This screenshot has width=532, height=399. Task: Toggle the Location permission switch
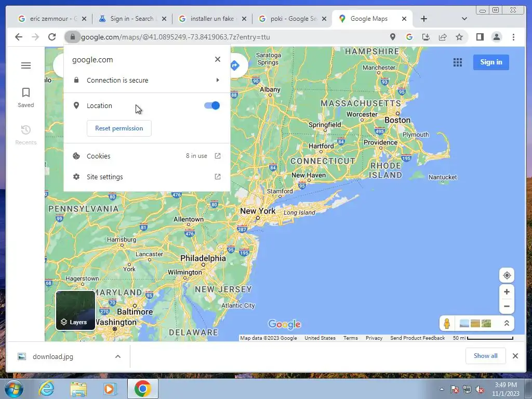tap(212, 105)
